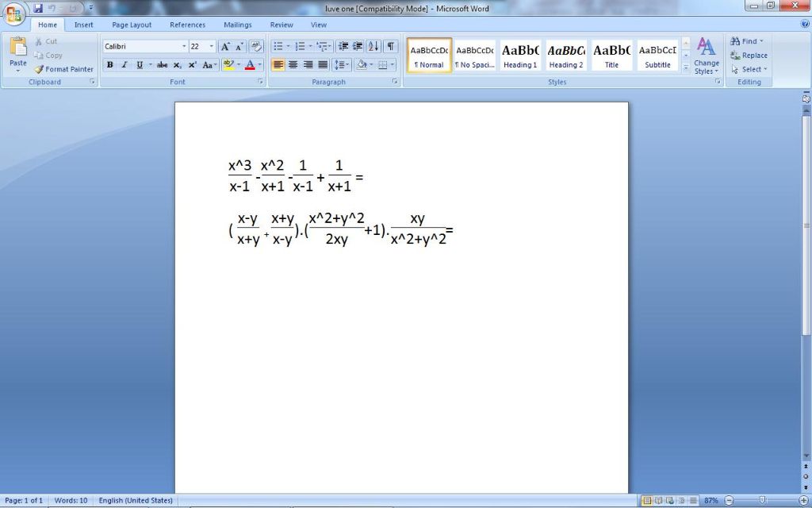
Task: Apply superscript formatting
Action: 192,65
